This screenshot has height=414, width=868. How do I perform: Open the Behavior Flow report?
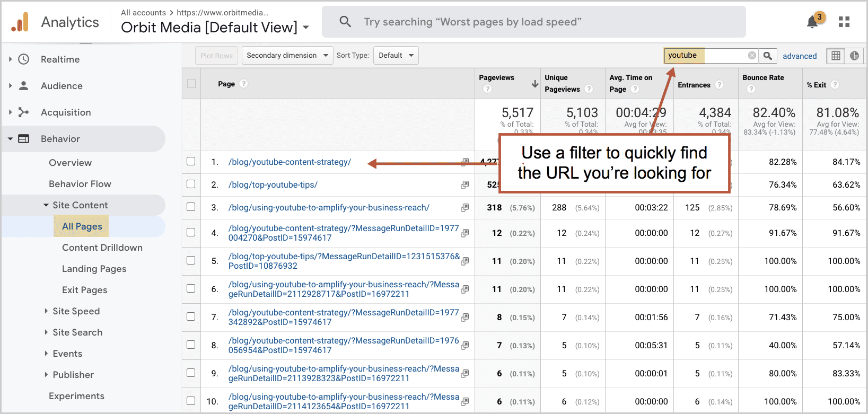click(x=80, y=184)
